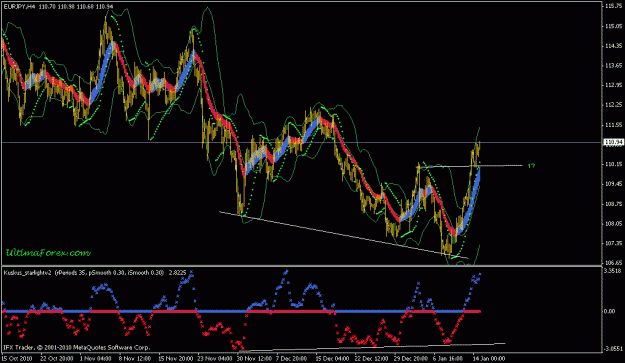Click the 29 Dec 20:00 time label
This screenshot has height=363, width=625.
tap(411, 358)
